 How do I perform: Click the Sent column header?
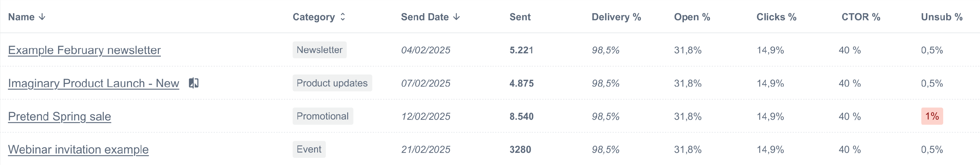[520, 17]
